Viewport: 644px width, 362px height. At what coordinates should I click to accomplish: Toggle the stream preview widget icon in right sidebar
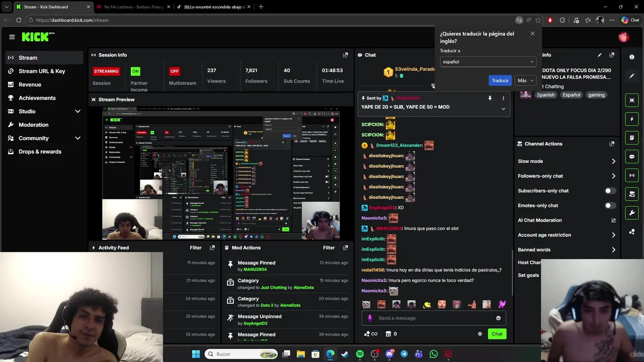tap(632, 101)
